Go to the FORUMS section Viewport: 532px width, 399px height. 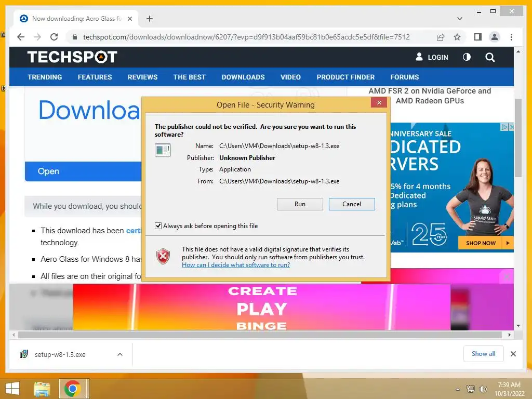[404, 77]
